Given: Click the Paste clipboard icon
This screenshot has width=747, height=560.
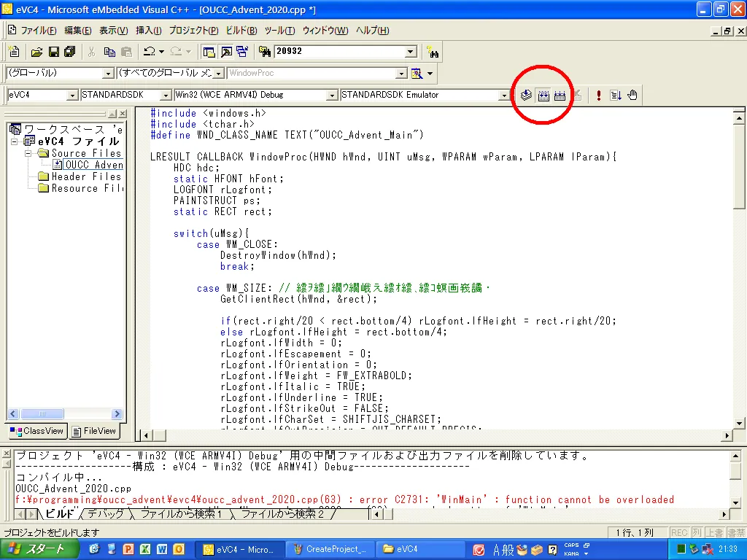Looking at the screenshot, I should [126, 52].
